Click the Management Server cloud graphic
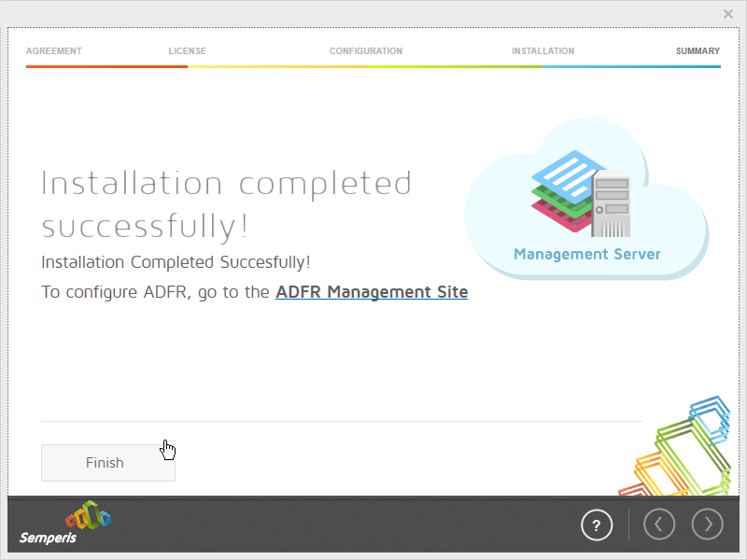The height and width of the screenshot is (560, 747). tap(586, 198)
